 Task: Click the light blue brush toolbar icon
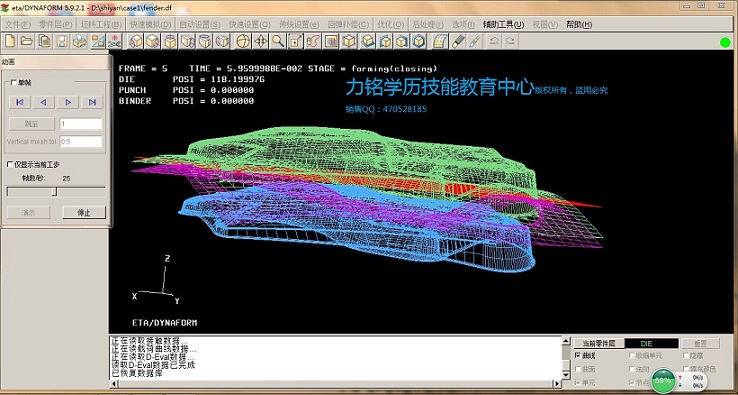click(x=474, y=41)
